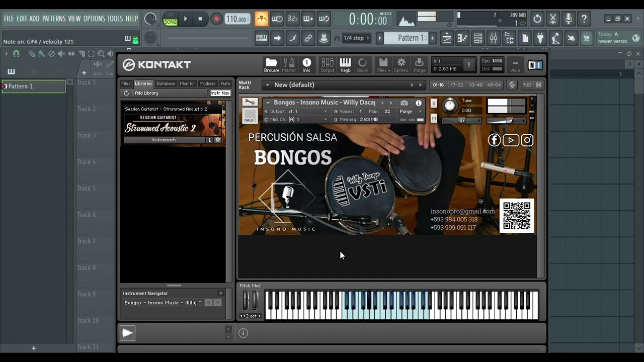The width and height of the screenshot is (644, 362).
Task: Select the 33-48 rack page
Action: coord(475,85)
